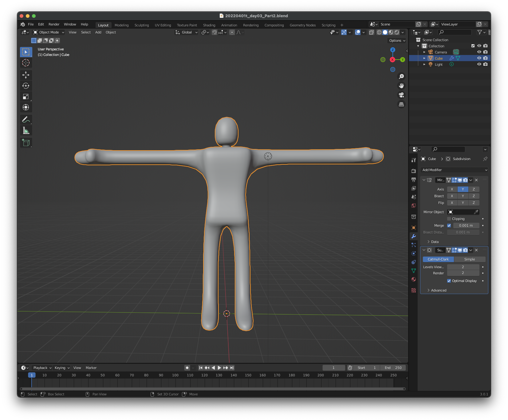
Task: Switch to Sculpting workspace tab
Action: click(142, 25)
